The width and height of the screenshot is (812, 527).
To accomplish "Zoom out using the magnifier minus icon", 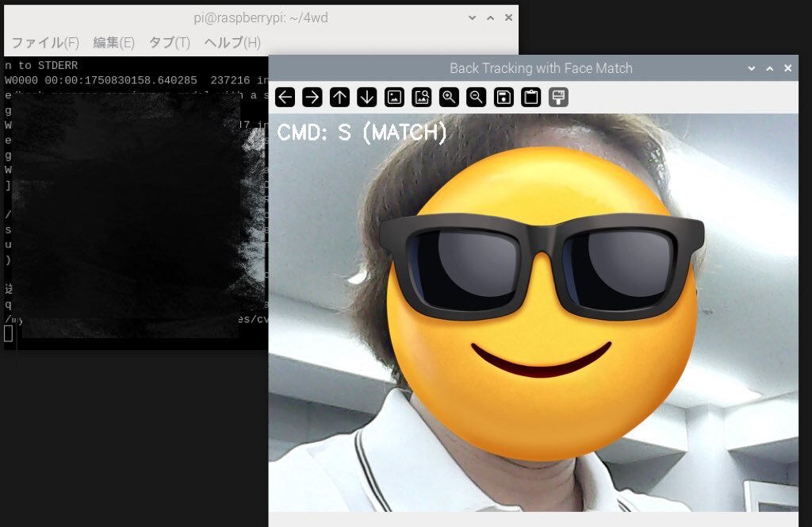I will (x=477, y=98).
